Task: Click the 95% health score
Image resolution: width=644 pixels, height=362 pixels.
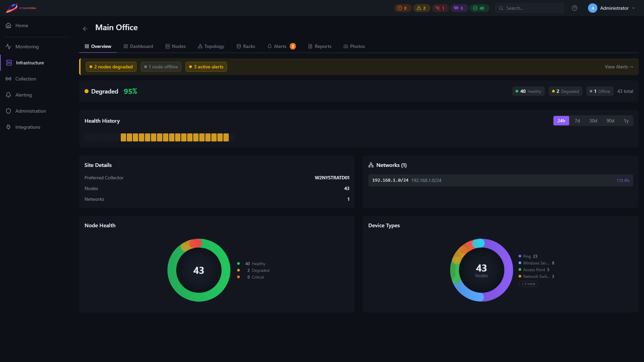Action: 130,91
